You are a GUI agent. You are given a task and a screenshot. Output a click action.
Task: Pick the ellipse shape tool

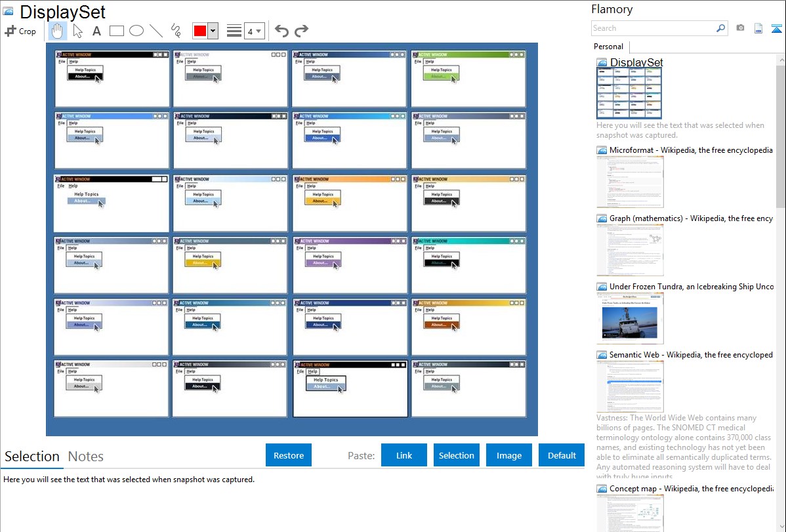coord(136,31)
